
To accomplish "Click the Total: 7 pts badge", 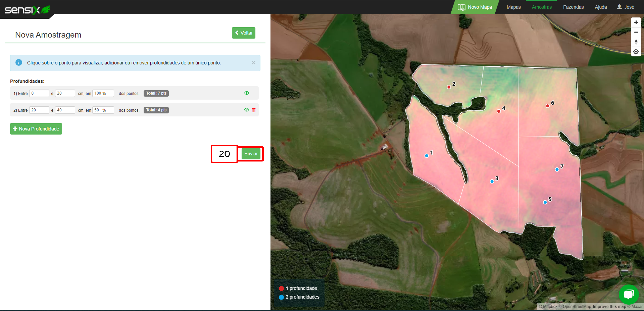I will (x=156, y=93).
